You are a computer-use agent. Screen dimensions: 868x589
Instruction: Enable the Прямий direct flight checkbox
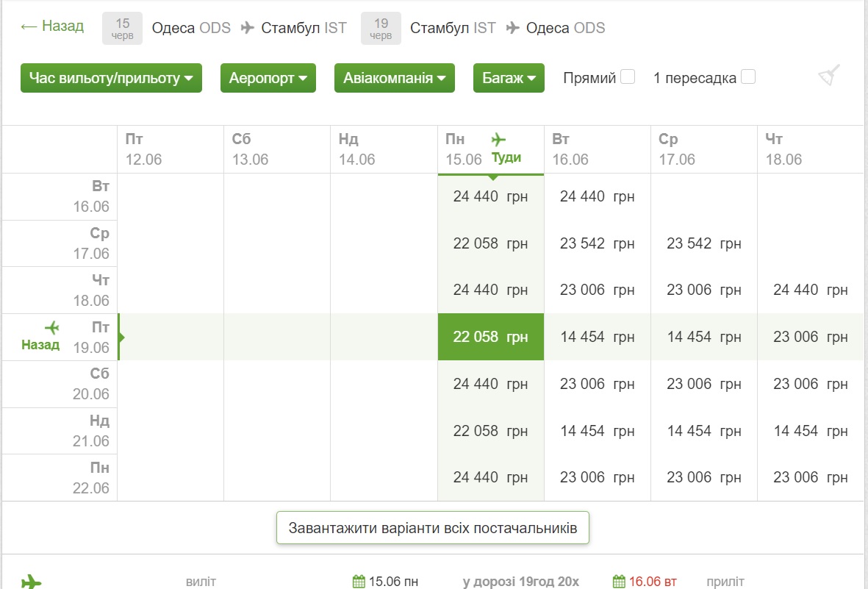click(x=628, y=76)
